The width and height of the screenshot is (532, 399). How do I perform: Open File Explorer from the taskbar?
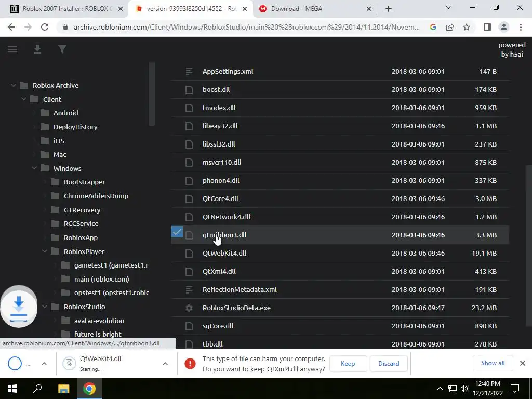click(x=63, y=389)
